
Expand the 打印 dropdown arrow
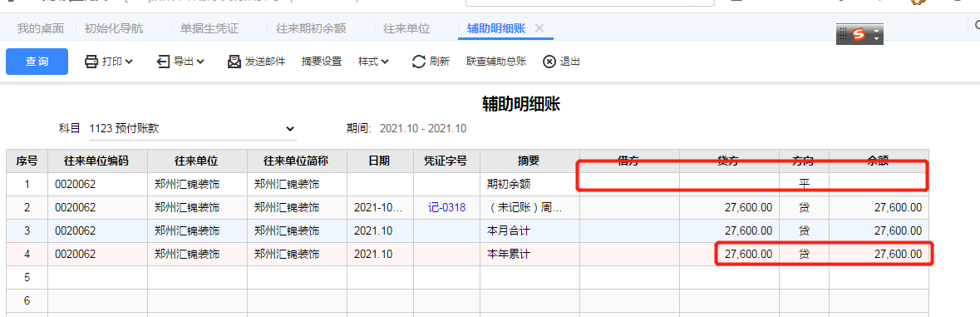(x=129, y=62)
